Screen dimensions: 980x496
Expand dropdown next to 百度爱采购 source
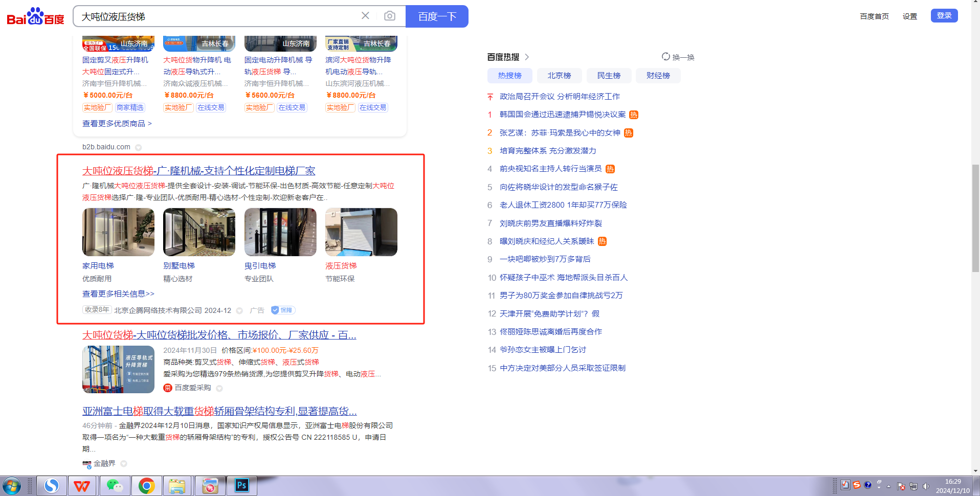click(219, 389)
